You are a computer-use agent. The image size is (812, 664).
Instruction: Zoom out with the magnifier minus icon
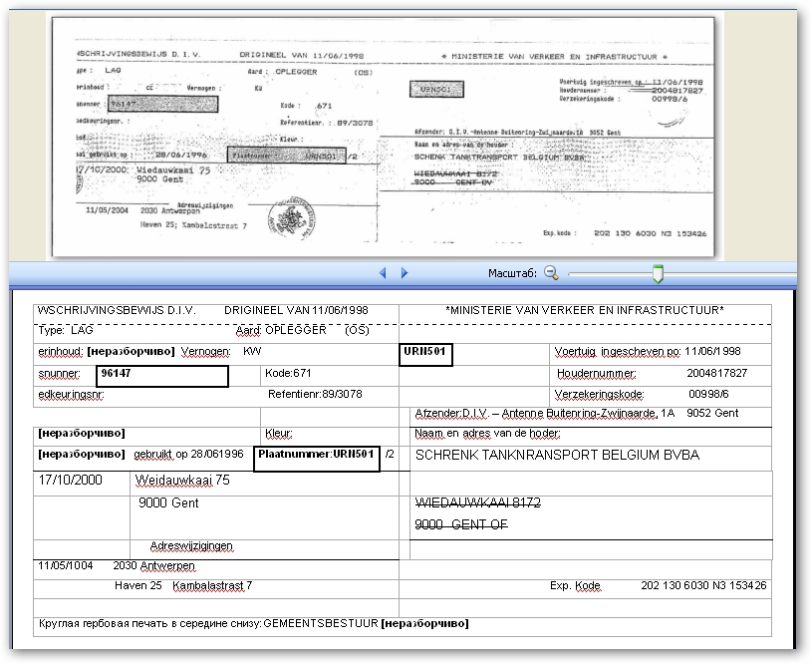[551, 272]
